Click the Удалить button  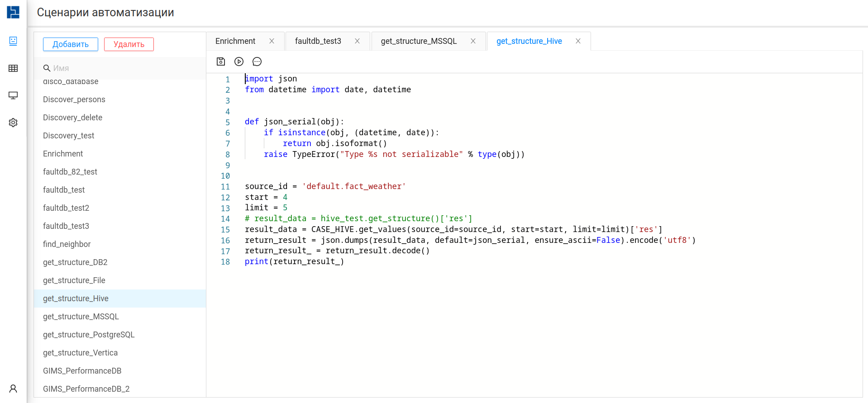tap(129, 44)
